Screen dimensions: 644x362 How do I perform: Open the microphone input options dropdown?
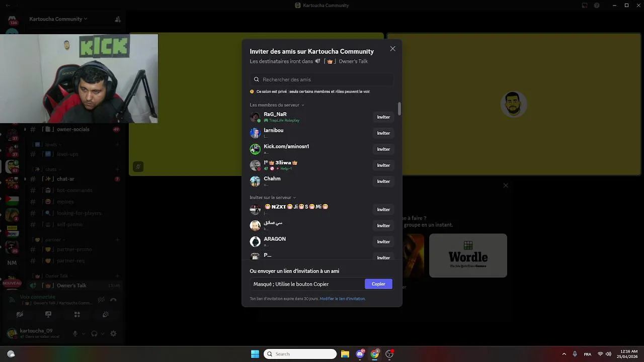point(84,333)
